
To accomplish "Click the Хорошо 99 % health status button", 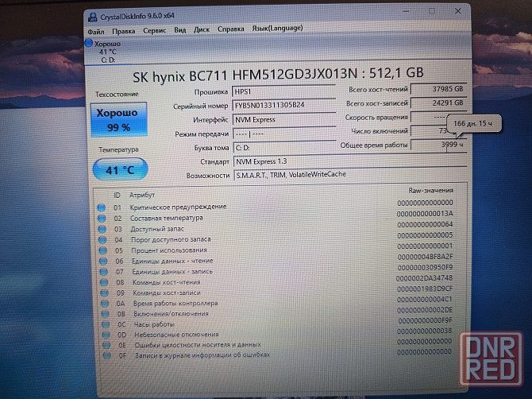I will 119,119.
